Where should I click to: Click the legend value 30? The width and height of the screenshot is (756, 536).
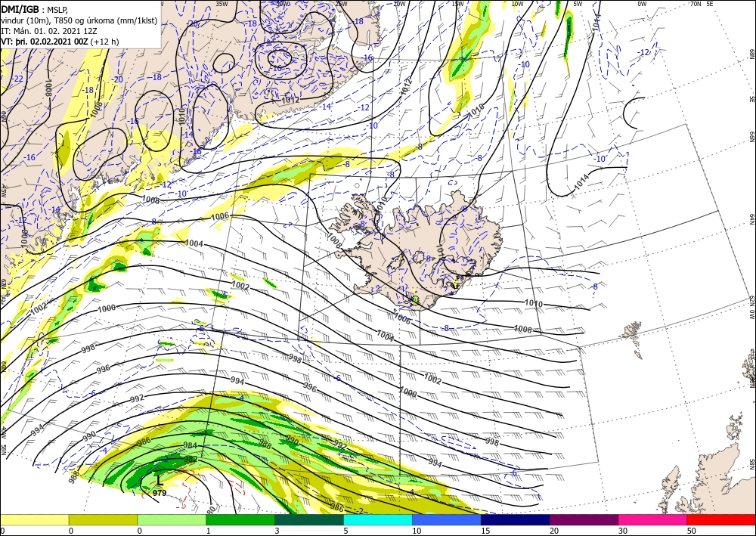click(x=622, y=531)
